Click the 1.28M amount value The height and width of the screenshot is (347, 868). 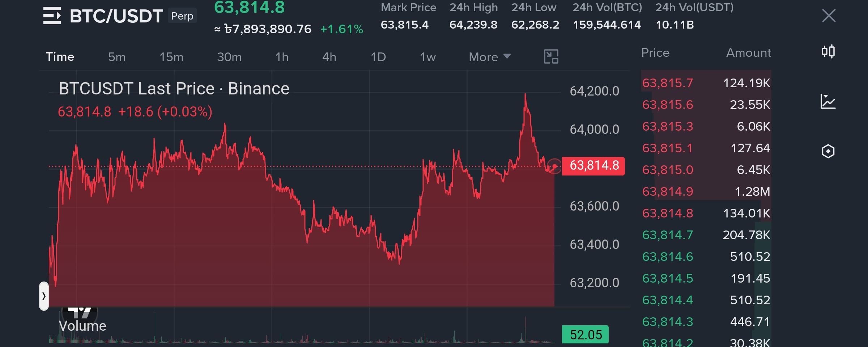pos(752,191)
